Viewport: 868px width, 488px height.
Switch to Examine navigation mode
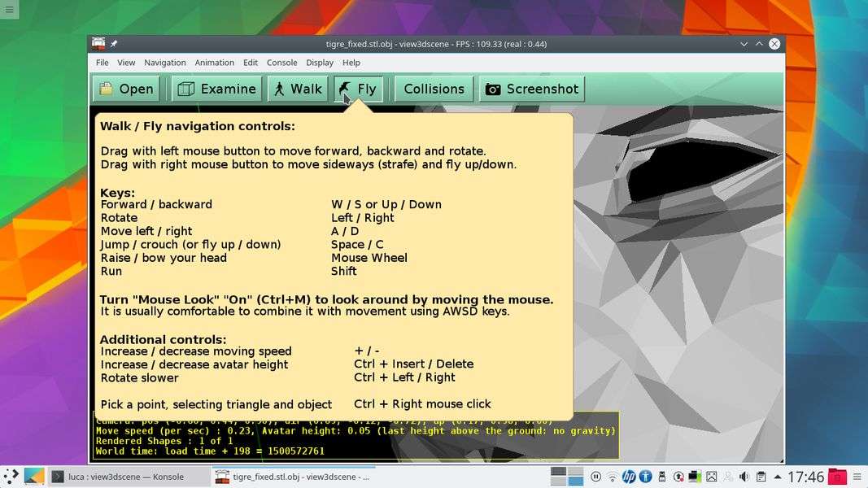coord(217,89)
